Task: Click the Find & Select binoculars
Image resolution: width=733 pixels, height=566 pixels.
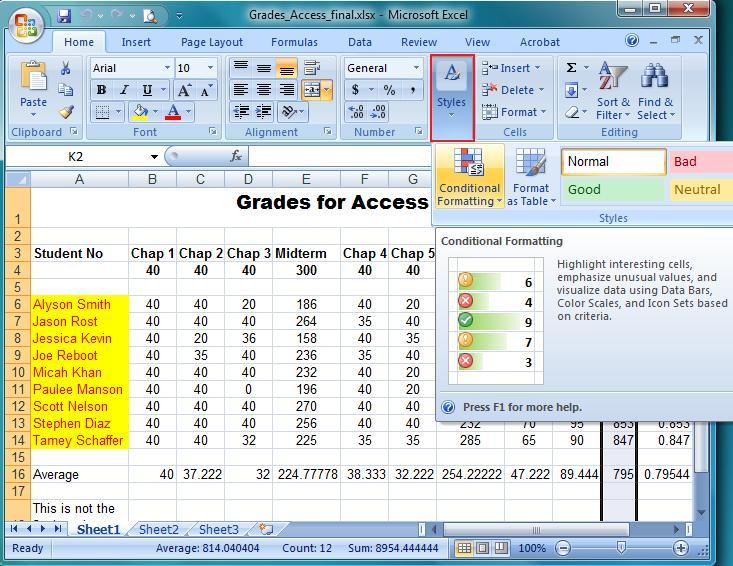Action: [655, 91]
